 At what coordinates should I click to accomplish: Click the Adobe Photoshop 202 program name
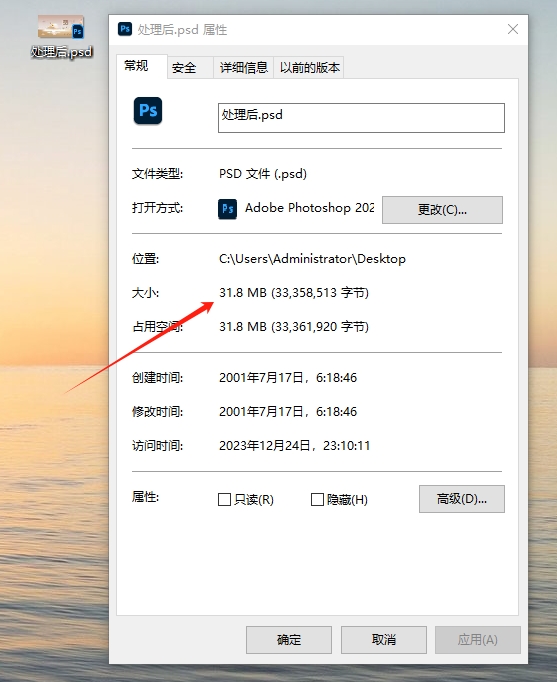tap(309, 208)
